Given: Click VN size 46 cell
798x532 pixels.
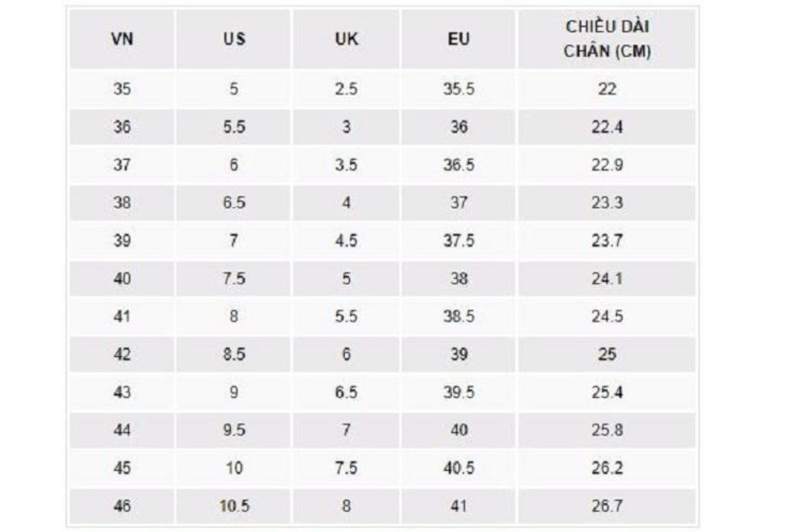Looking at the screenshot, I should [x=122, y=506].
